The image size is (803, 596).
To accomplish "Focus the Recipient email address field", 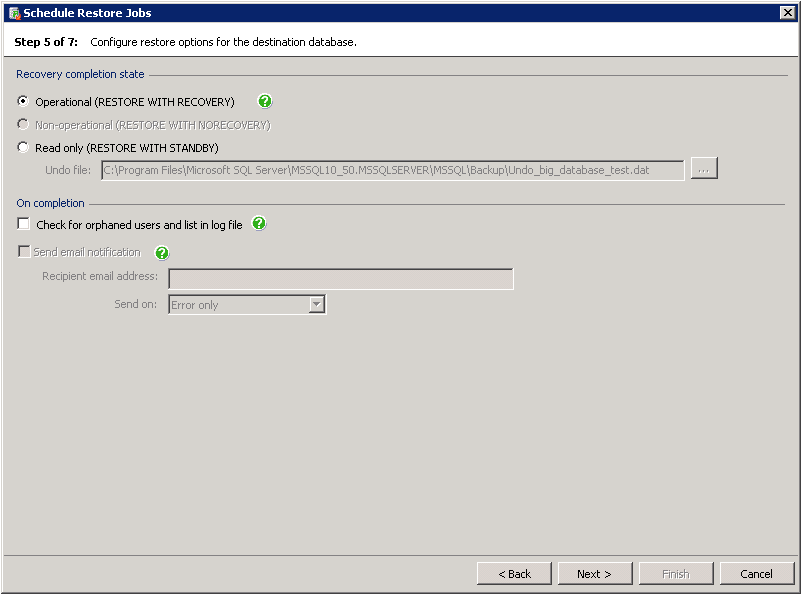I will (x=341, y=279).
